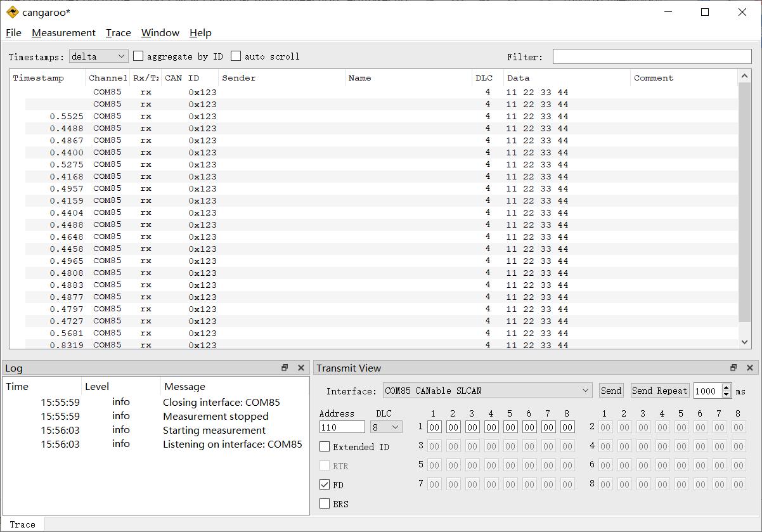Open the Trace menu
Image resolution: width=762 pixels, height=532 pixels.
(119, 33)
